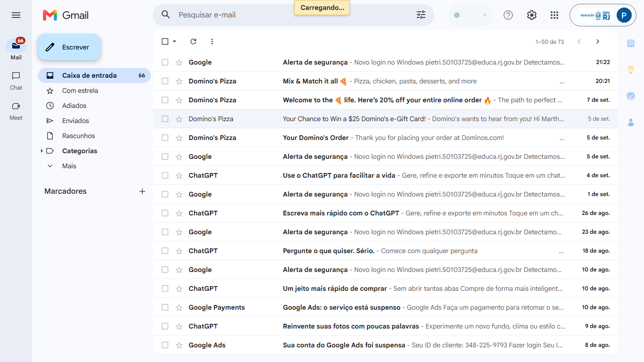
Task: Select the checkbox for Mix & Match email
Action: click(x=165, y=81)
